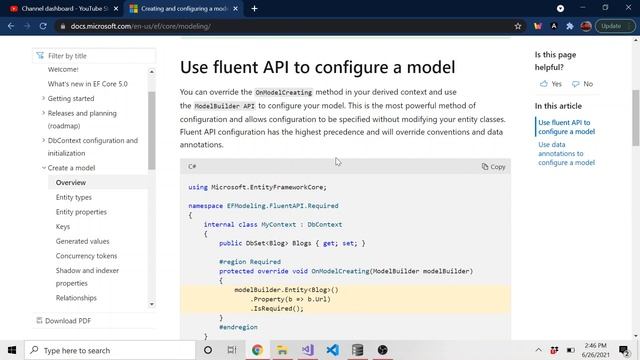
Task: Go to the Keys page
Action: click(63, 227)
